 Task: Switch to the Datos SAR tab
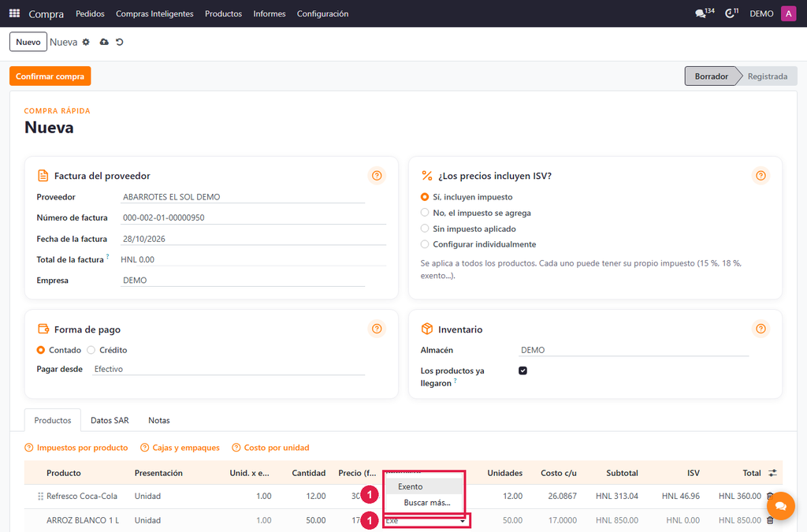pos(110,420)
